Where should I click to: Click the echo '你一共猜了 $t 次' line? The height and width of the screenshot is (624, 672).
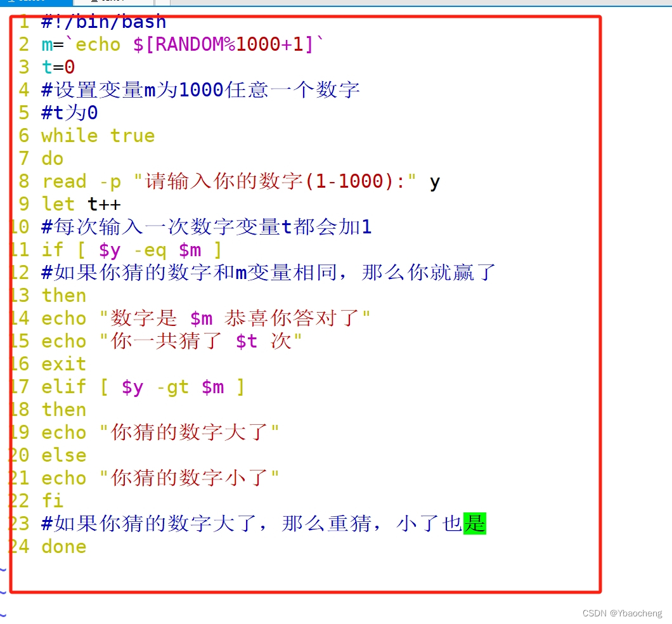point(172,341)
